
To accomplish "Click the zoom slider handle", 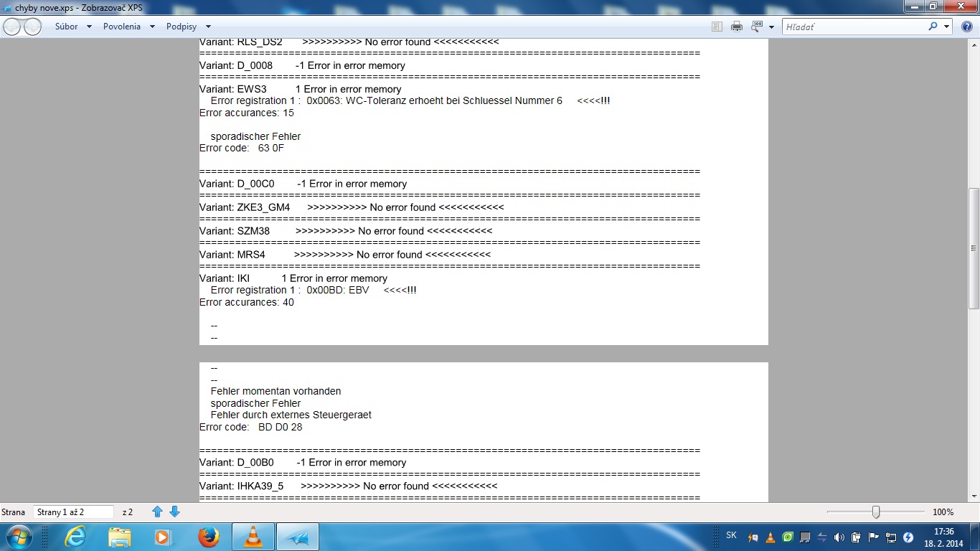I will [876, 512].
